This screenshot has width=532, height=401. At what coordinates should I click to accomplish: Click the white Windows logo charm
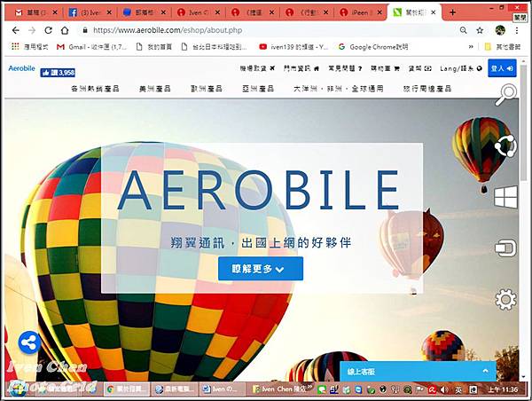coord(506,197)
